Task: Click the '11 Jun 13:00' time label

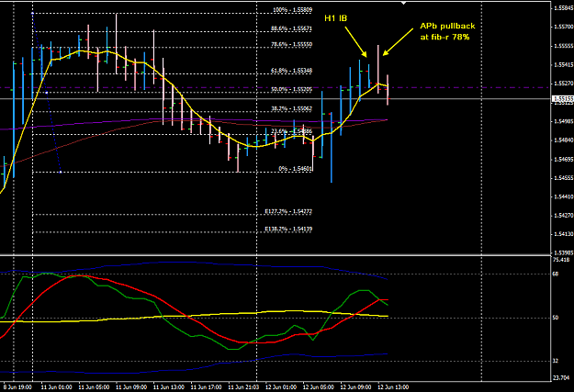Action: 168,387
